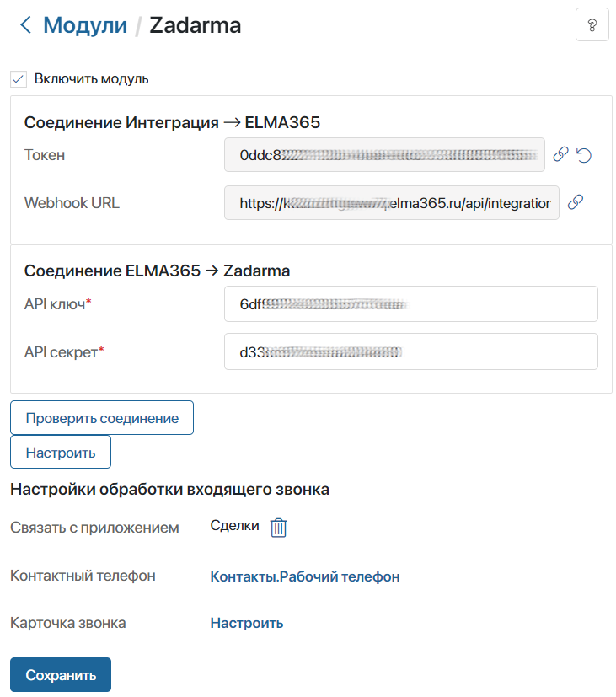Viewport: 616px width, 697px height.
Task: Go back using the left chevron arrow
Action: [26, 25]
